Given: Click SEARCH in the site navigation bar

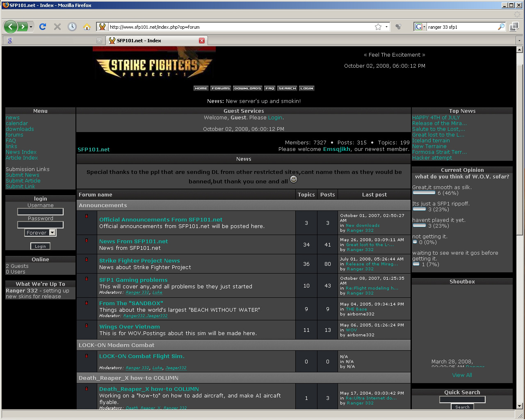Looking at the screenshot, I should click(x=287, y=88).
